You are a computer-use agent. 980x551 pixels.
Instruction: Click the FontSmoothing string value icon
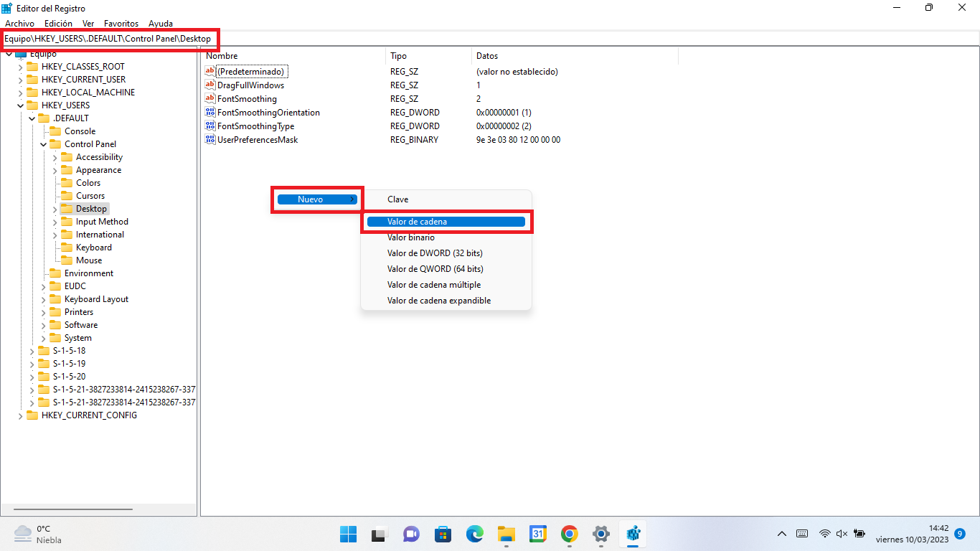[x=210, y=98]
